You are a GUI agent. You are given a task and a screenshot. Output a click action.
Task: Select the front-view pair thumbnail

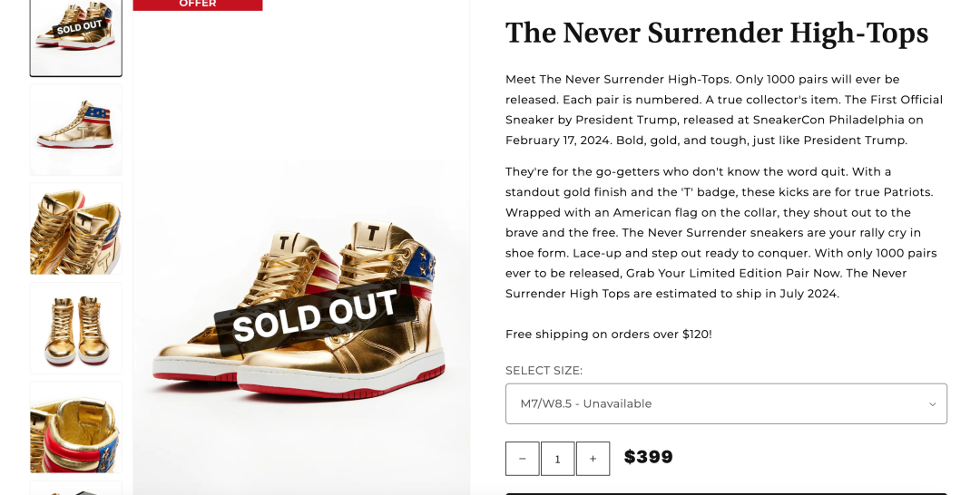tap(76, 327)
